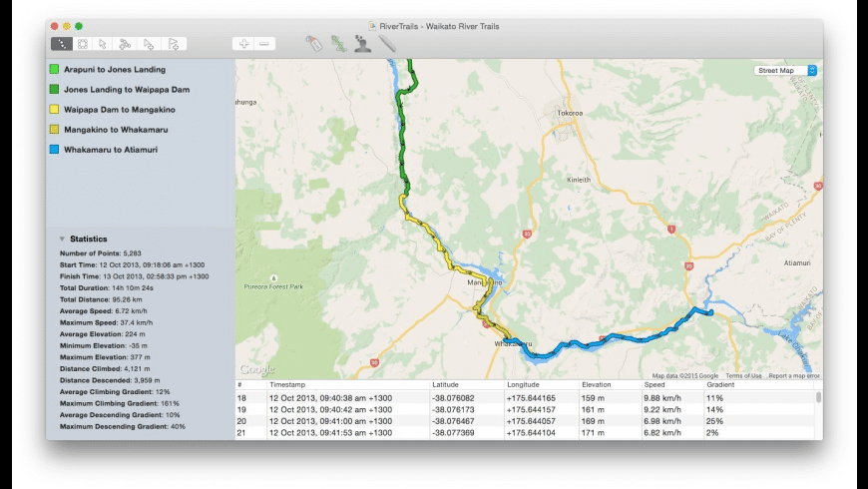
Task: Click green swatch for Arapuni to Jones Landing
Action: pos(54,69)
